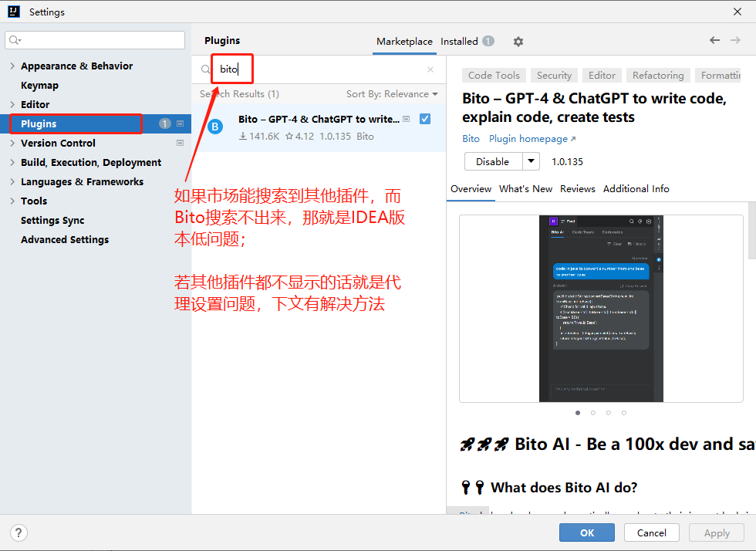Click the 141.6K downloads count

click(x=259, y=137)
